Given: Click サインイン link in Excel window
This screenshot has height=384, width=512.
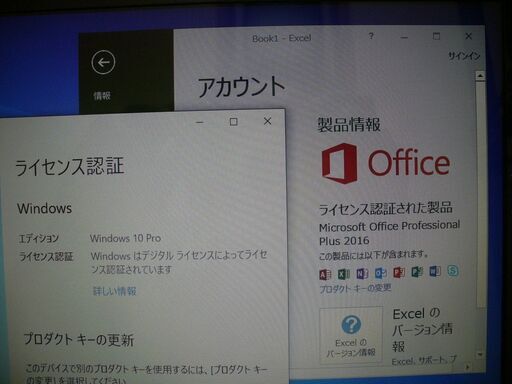Looking at the screenshot, I should 464,56.
